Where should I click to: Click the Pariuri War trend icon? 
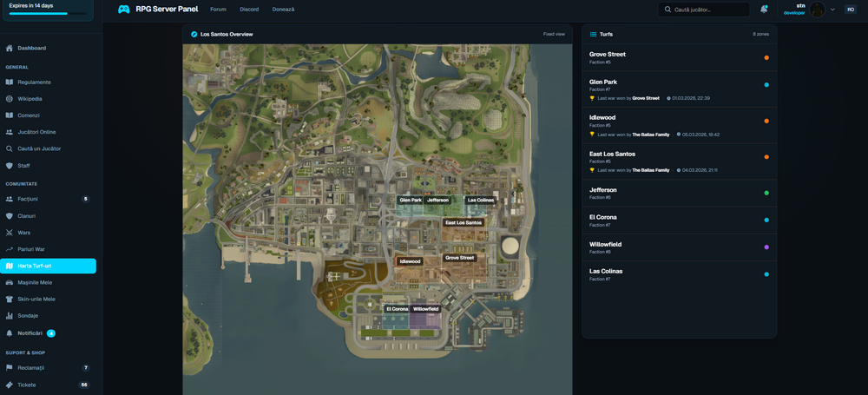tap(10, 249)
